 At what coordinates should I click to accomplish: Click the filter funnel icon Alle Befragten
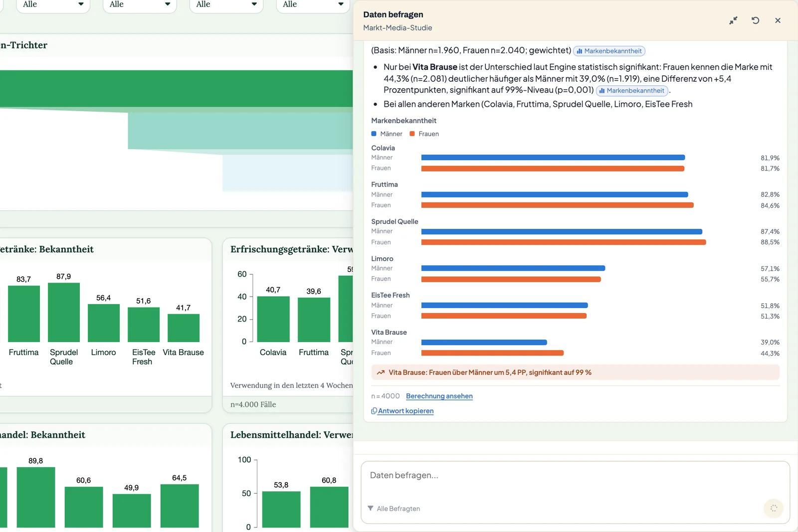pyautogui.click(x=371, y=508)
